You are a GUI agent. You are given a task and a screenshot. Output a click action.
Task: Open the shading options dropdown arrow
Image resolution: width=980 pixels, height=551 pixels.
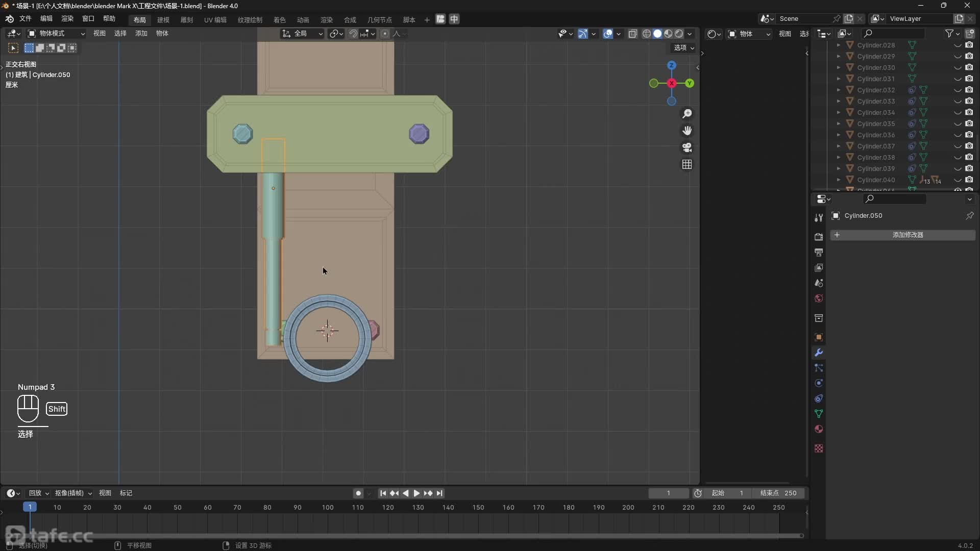690,34
